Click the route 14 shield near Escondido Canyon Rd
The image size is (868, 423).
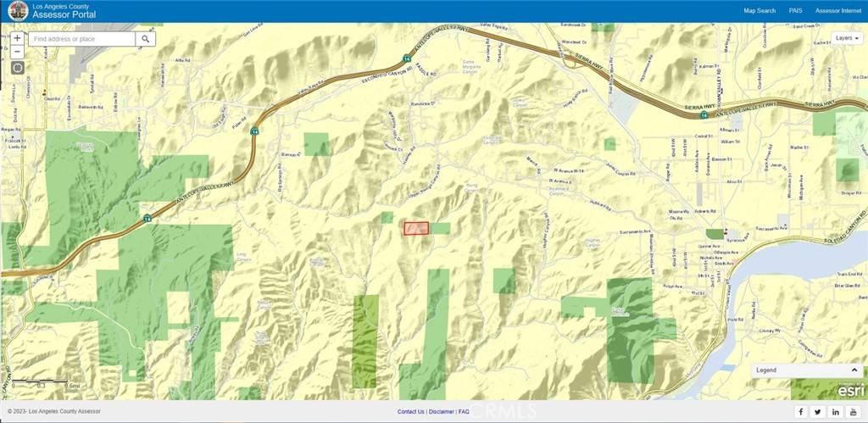pyautogui.click(x=407, y=58)
